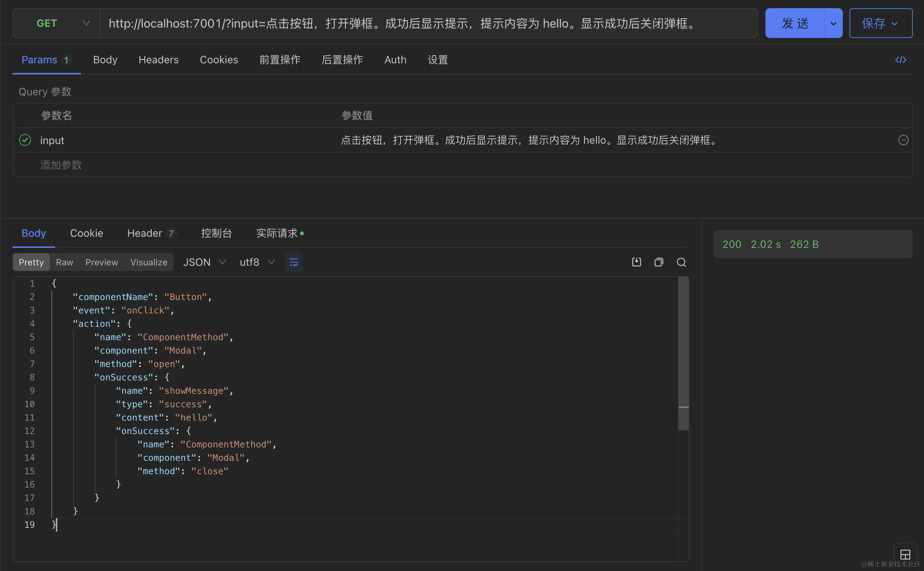Viewport: 924px width, 571px height.
Task: Select the response Body tab
Action: point(34,233)
